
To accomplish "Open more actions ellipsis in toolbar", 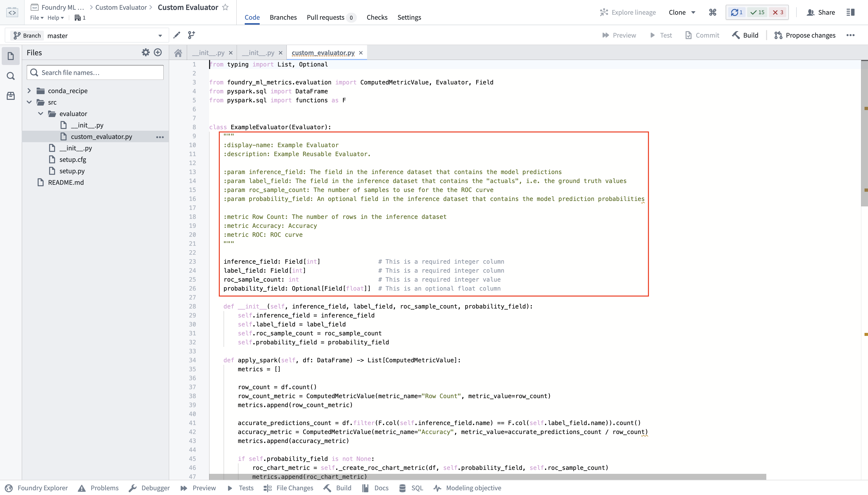I will click(850, 35).
